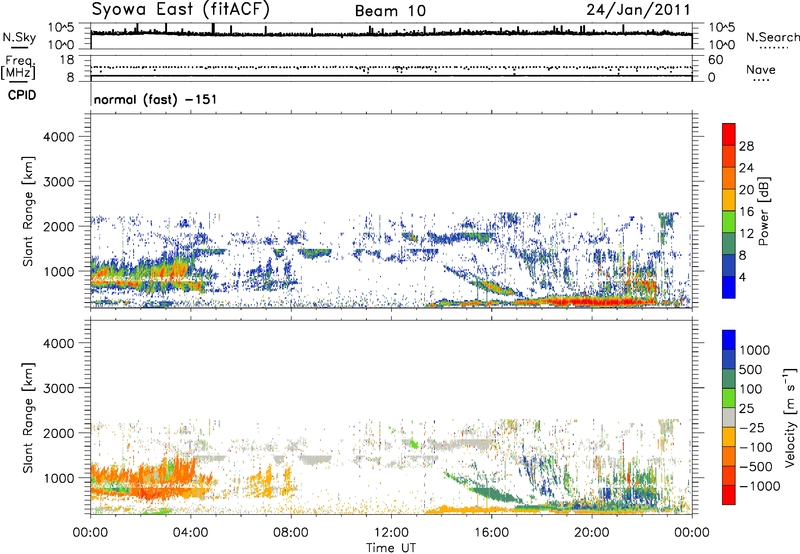Screen dimensions: 800x554
Task: Click the '24' label on the Power colorbar
Action: (x=746, y=168)
